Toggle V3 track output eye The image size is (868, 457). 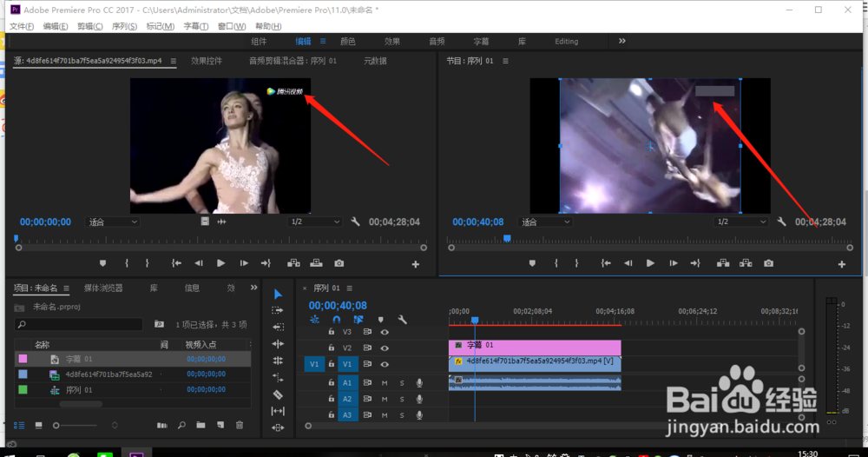click(385, 332)
